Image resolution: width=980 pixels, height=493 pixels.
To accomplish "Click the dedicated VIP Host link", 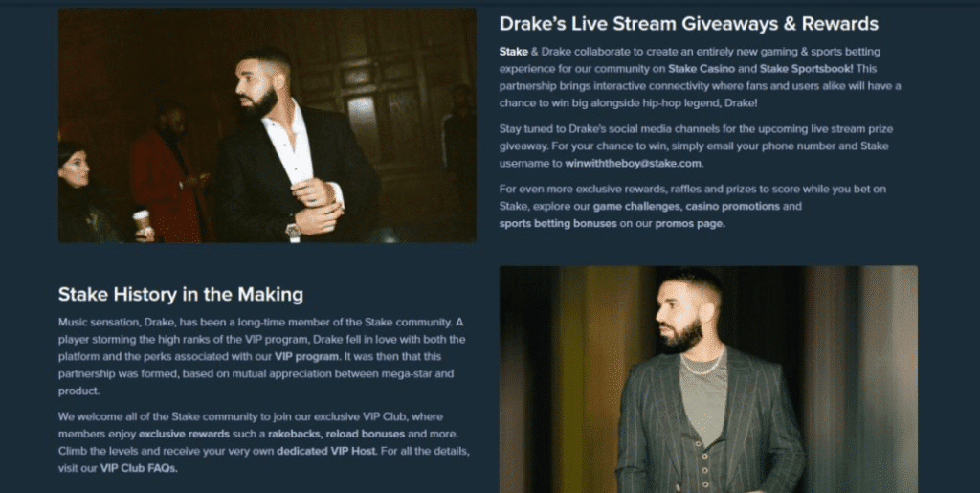I will [327, 451].
